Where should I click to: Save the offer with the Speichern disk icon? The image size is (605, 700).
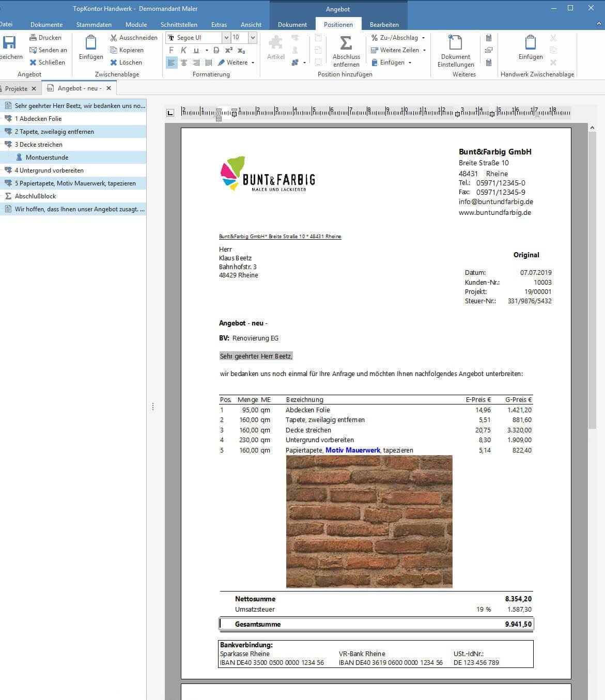9,43
